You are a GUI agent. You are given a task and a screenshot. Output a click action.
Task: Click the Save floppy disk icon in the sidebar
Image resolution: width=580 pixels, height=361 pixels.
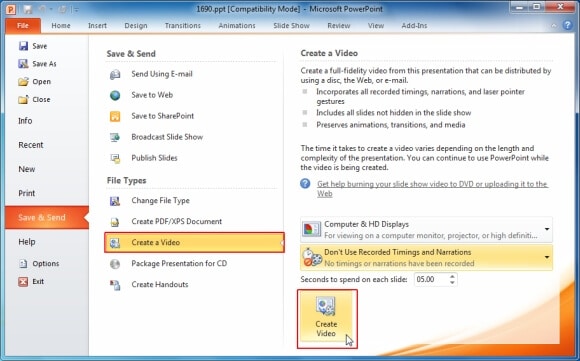click(23, 46)
